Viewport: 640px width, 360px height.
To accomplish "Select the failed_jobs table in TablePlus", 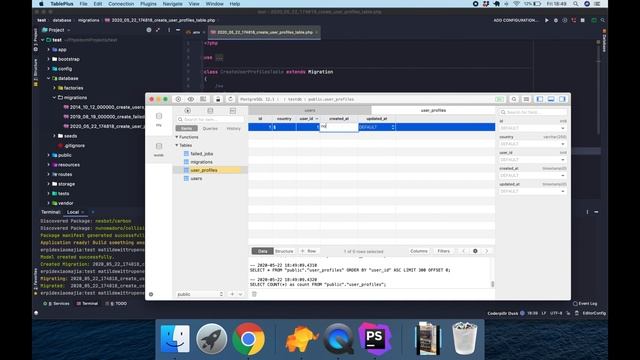I will pyautogui.click(x=202, y=154).
